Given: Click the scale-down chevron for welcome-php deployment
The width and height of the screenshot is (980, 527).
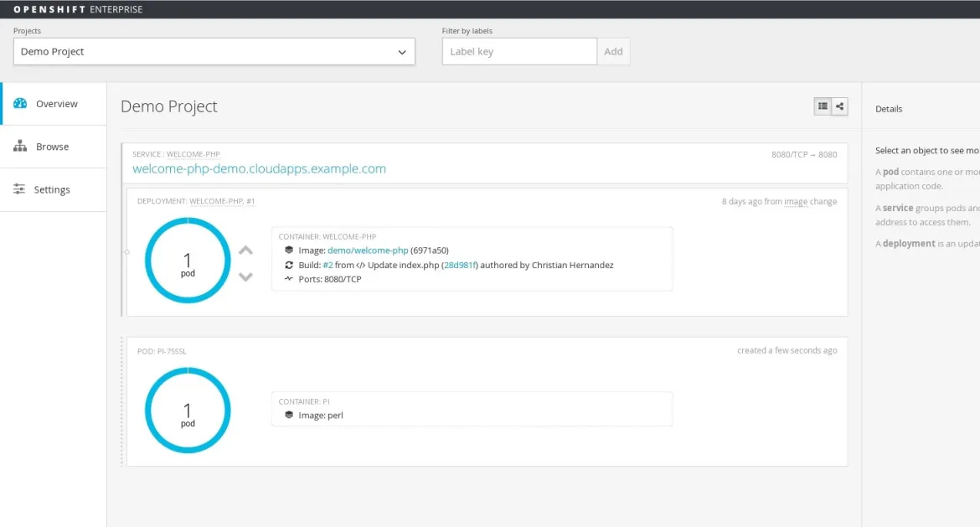Looking at the screenshot, I should click(244, 277).
